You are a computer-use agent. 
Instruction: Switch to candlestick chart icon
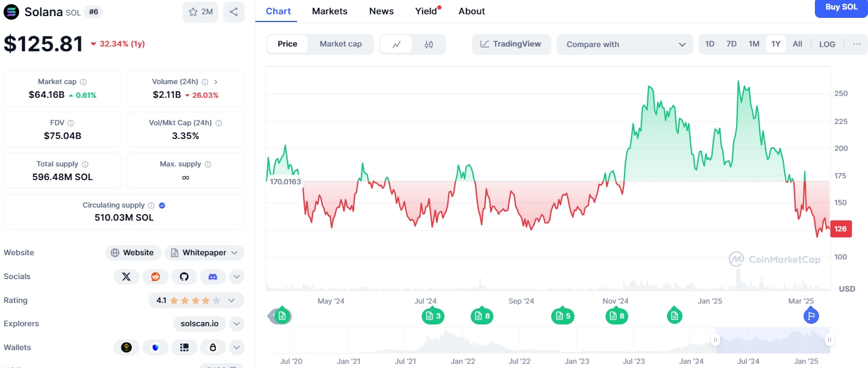(x=429, y=44)
